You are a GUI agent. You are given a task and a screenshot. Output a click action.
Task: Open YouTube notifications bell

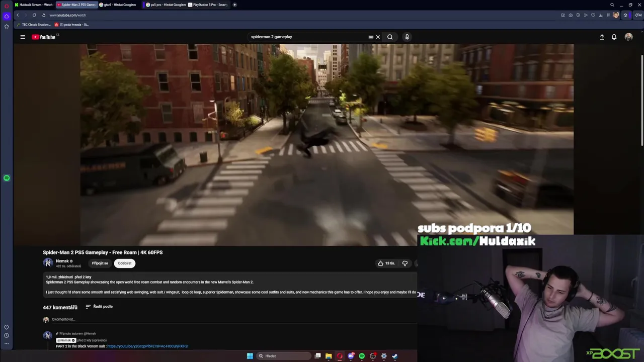coord(614,37)
